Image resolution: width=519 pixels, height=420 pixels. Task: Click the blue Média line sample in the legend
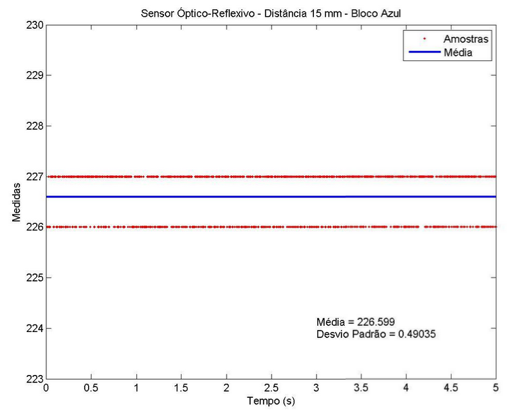[424, 52]
